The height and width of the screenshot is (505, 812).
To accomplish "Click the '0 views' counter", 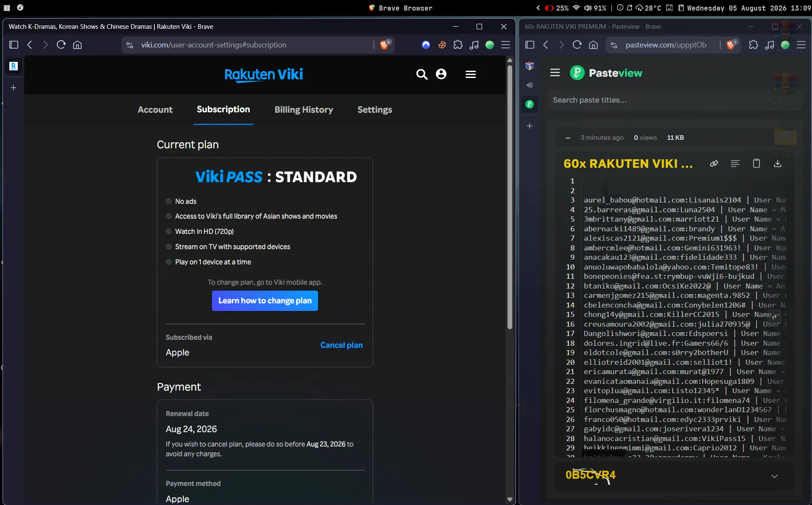I will click(x=645, y=138).
